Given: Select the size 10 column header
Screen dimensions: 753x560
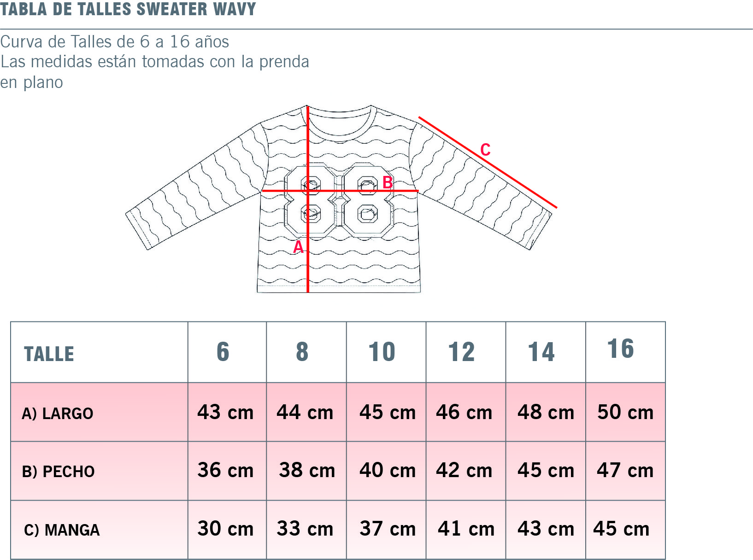Looking at the screenshot, I should tap(386, 352).
